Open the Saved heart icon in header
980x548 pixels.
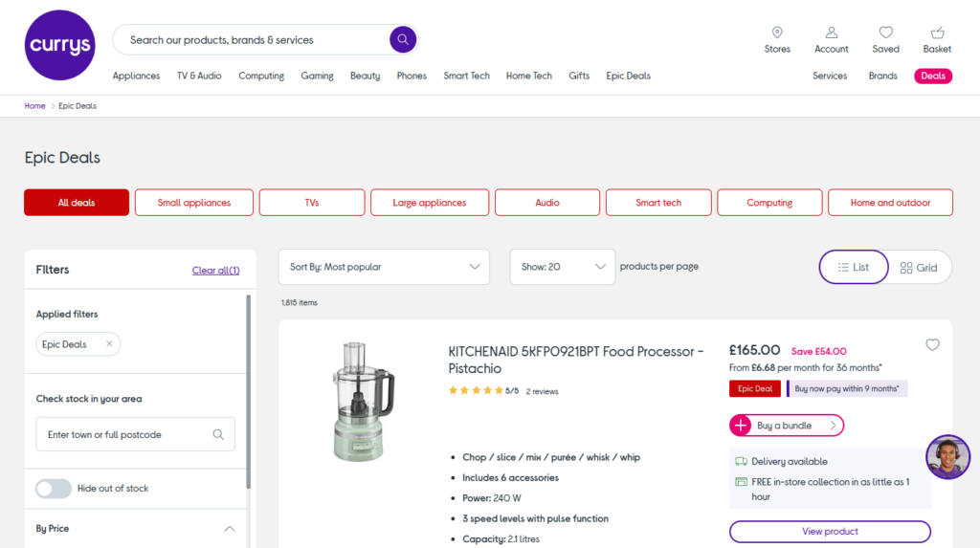(885, 33)
